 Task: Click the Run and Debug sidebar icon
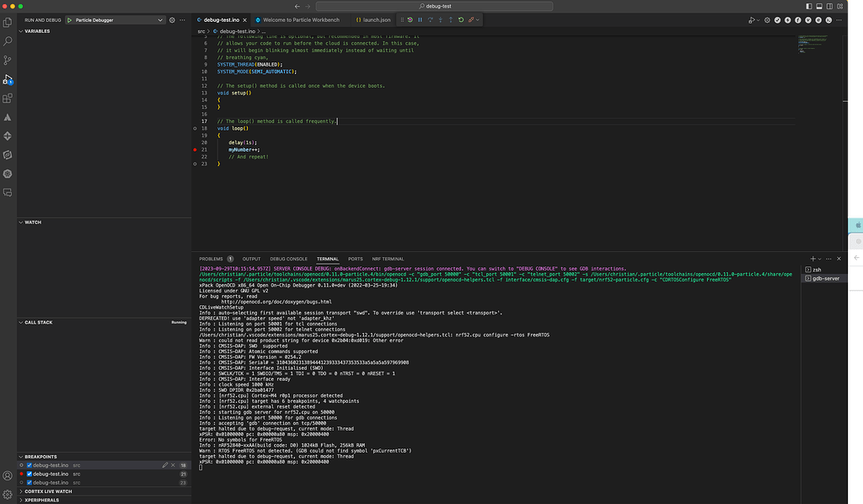8,78
